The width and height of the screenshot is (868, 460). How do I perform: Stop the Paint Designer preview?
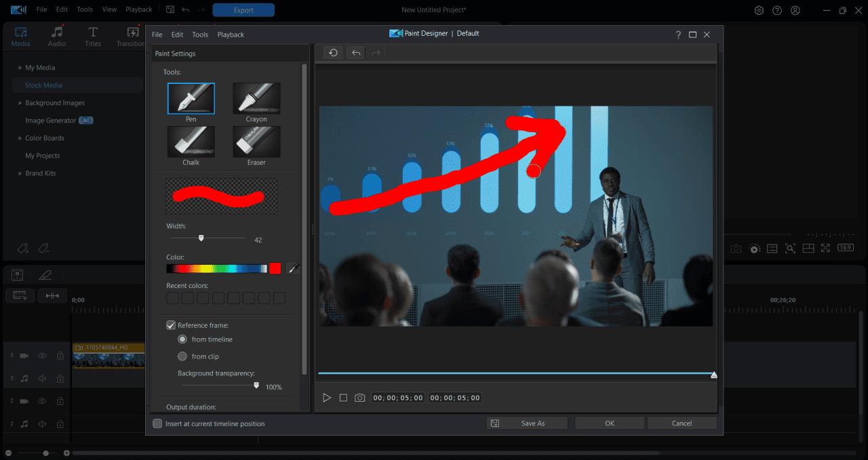(x=343, y=398)
